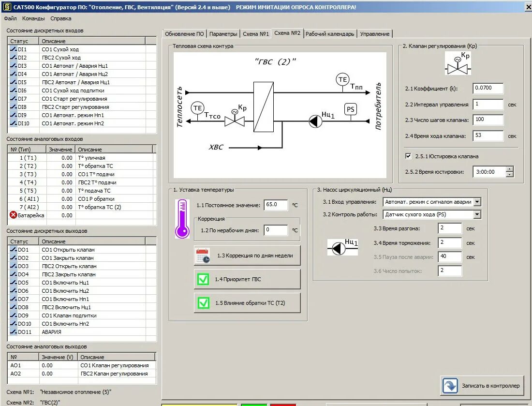Click the calendar icon for weekday correction
This screenshot has width=532, height=406.
pyautogui.click(x=203, y=256)
